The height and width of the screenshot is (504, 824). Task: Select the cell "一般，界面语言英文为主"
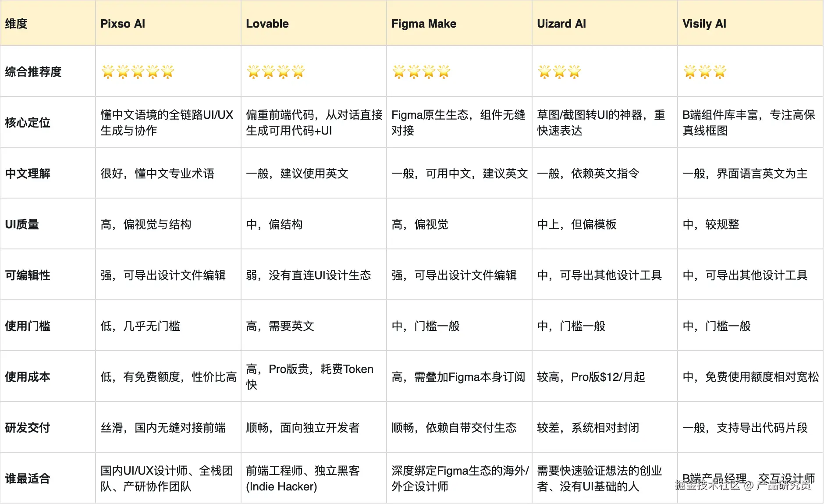click(x=750, y=173)
